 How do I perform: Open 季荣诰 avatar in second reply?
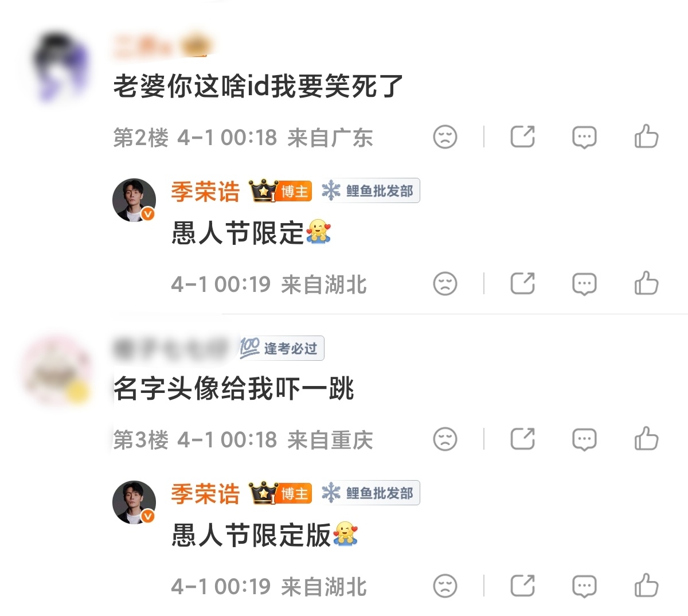pyautogui.click(x=134, y=502)
